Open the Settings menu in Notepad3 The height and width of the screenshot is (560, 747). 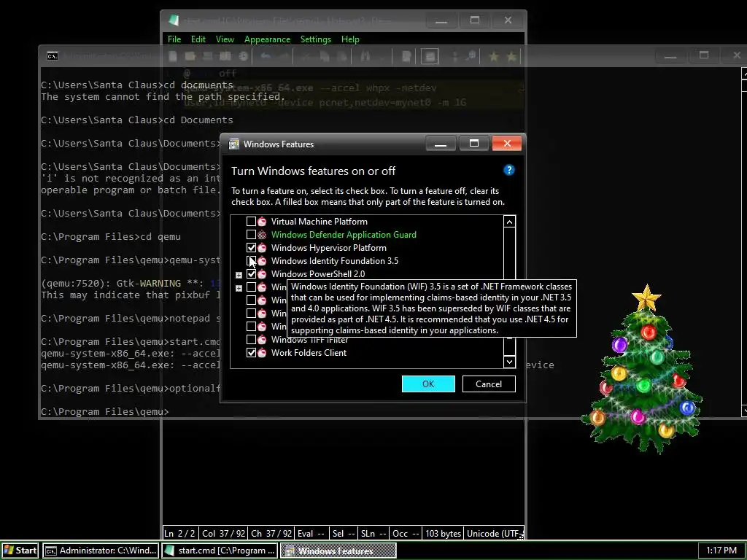click(x=316, y=39)
